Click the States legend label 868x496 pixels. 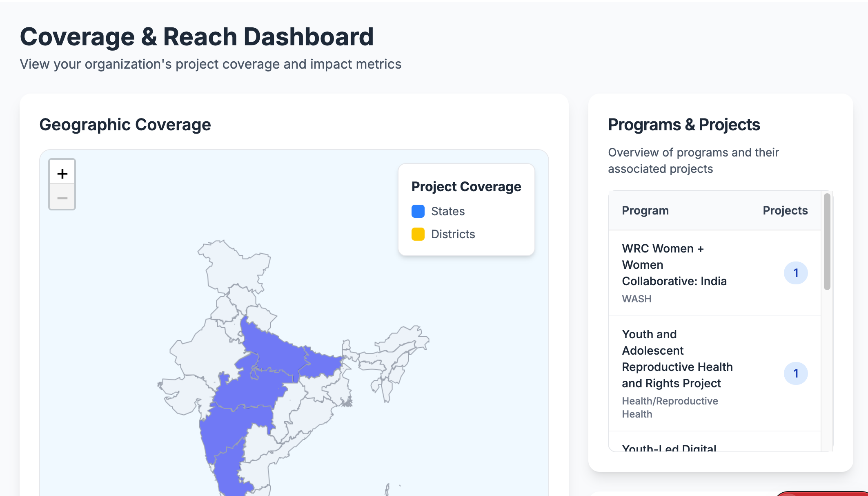click(447, 211)
